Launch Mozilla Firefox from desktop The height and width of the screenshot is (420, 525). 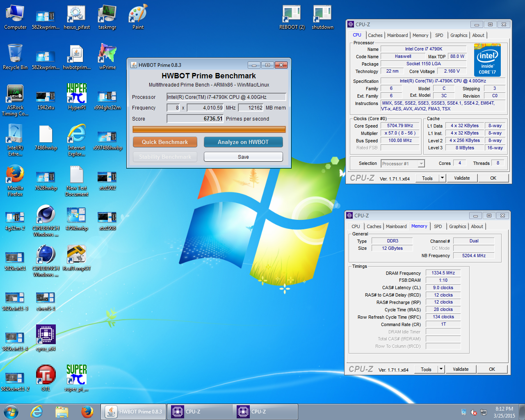pos(15,180)
